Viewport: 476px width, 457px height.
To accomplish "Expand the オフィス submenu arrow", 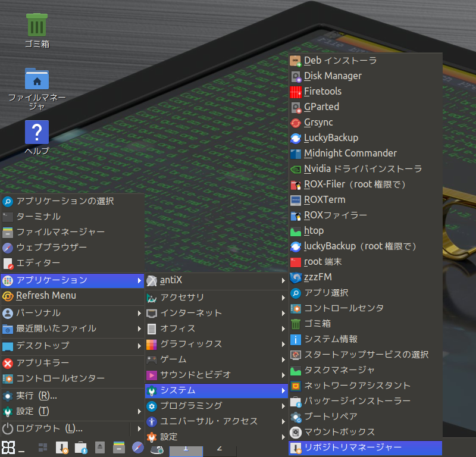I will 283,328.
